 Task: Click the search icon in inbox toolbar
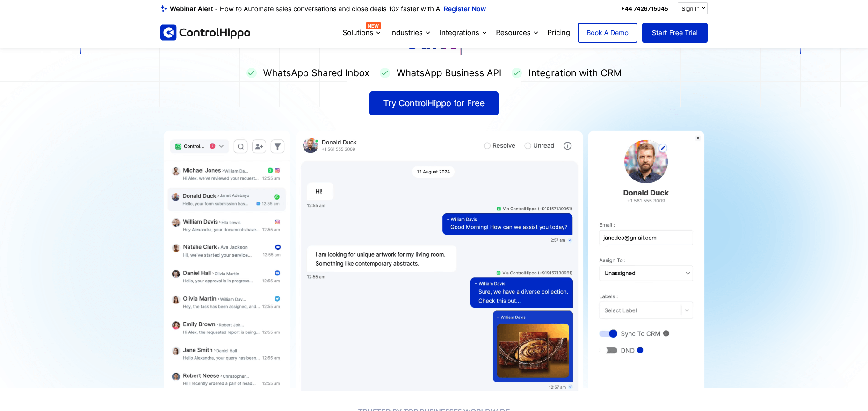pos(240,146)
